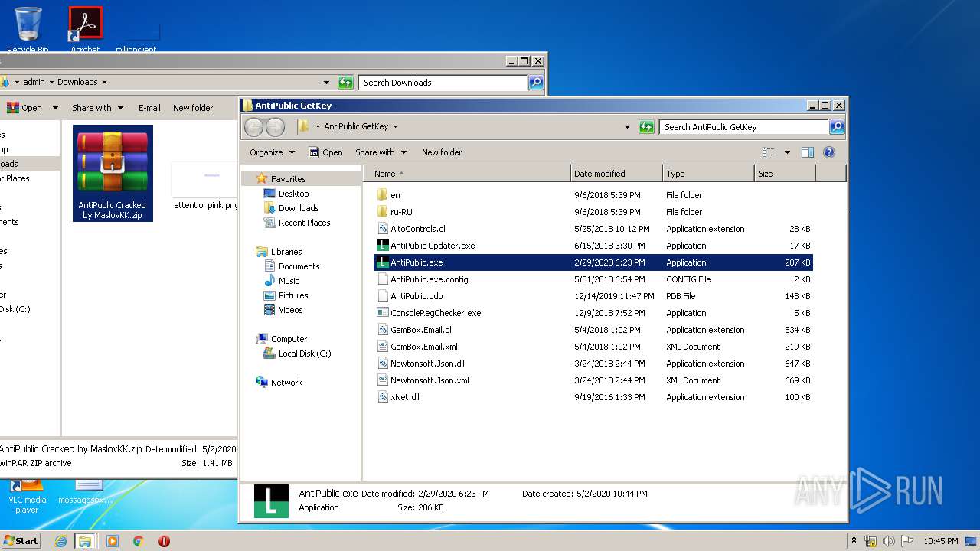Screen dimensions: 980x551
Task: Select ConsoleRegChecker.exe
Action: click(x=593, y=313)
